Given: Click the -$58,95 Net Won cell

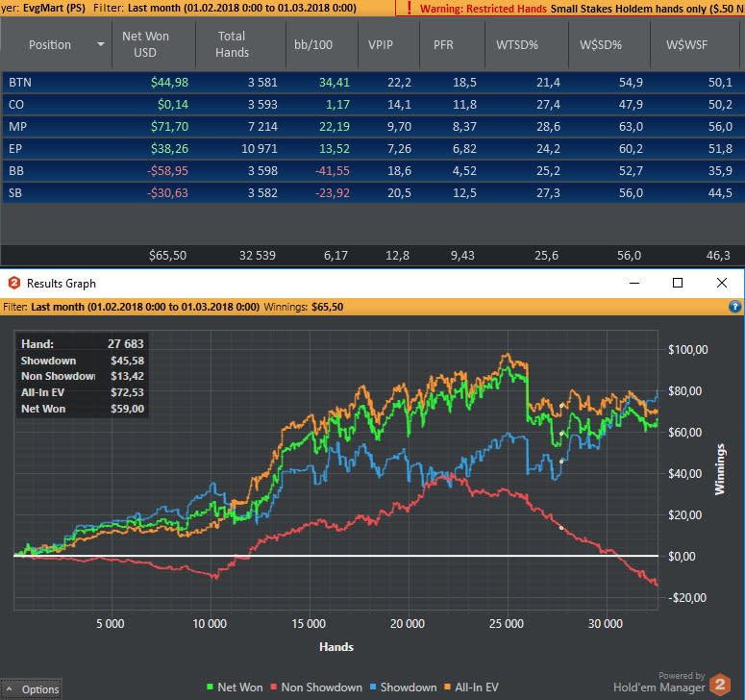Looking at the screenshot, I should point(167,170).
